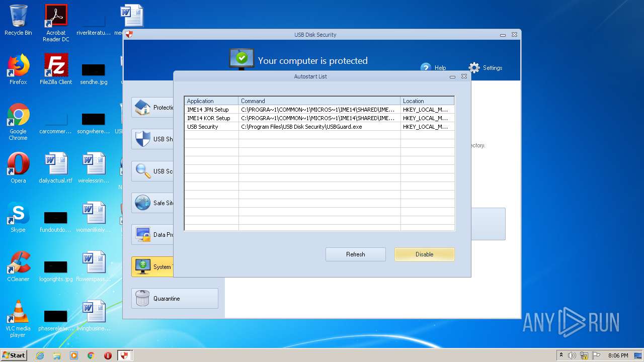644x362 pixels.
Task: Open Windows Explorer from taskbar
Action: coord(57,355)
